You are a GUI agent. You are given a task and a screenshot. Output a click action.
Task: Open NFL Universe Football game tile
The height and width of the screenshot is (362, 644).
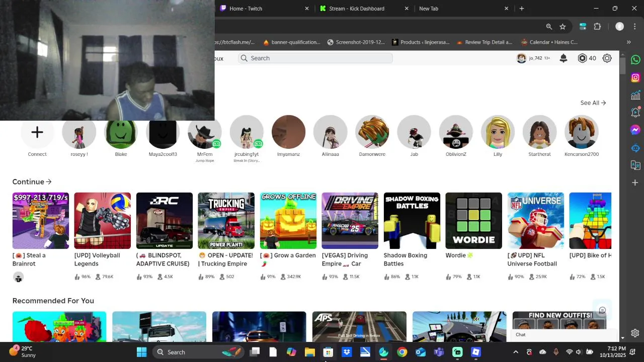tap(536, 221)
